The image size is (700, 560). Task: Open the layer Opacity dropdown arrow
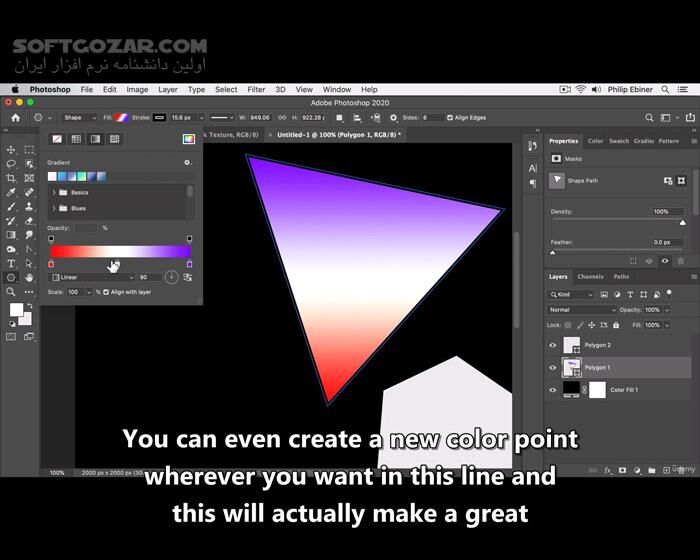[667, 310]
